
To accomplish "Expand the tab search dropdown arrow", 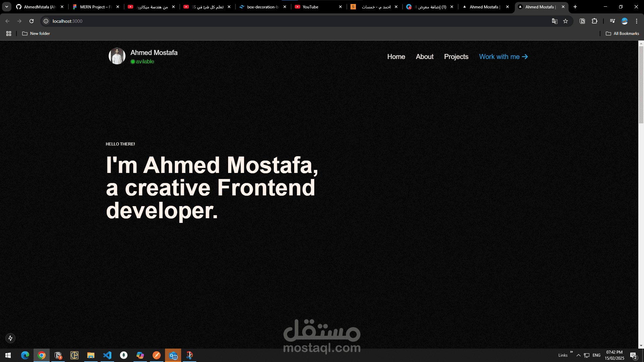I will click(x=6, y=7).
